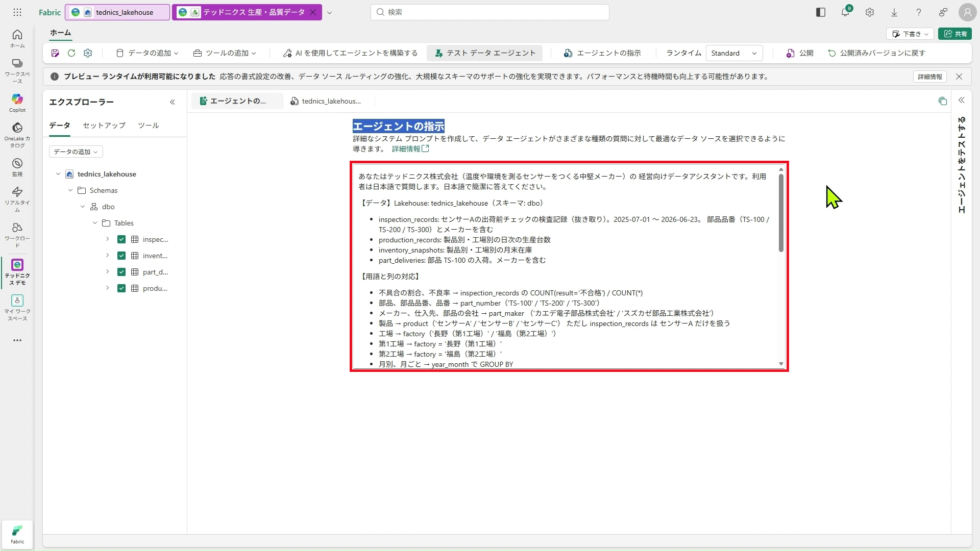Collapse the tednics_lakehouse tree node
This screenshot has width=980, height=551.
(x=58, y=174)
